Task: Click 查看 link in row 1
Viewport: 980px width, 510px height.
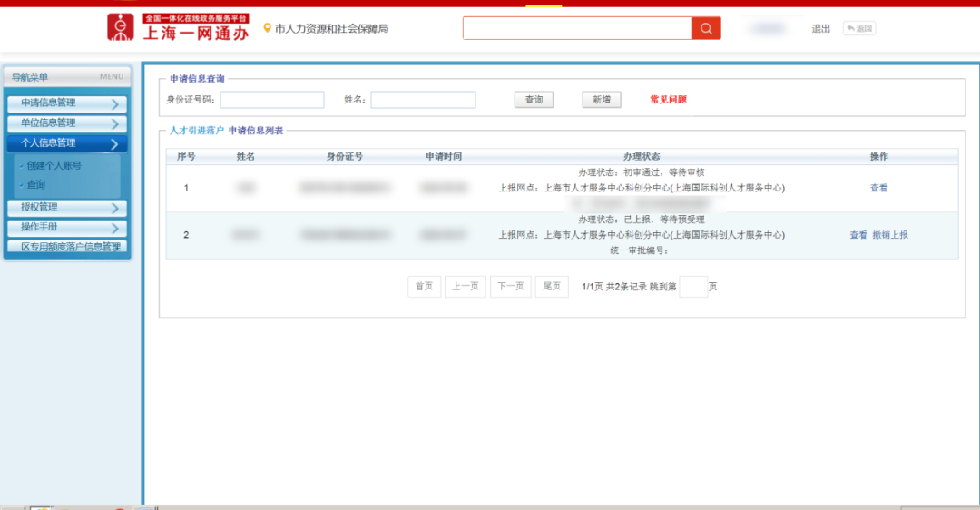Action: click(x=878, y=188)
